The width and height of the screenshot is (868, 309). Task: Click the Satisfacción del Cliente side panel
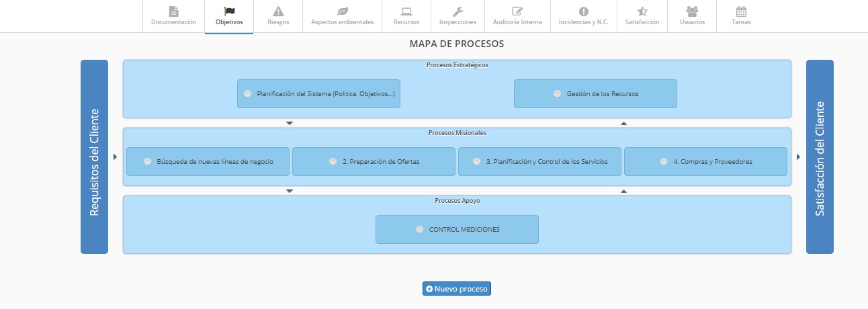[820, 157]
